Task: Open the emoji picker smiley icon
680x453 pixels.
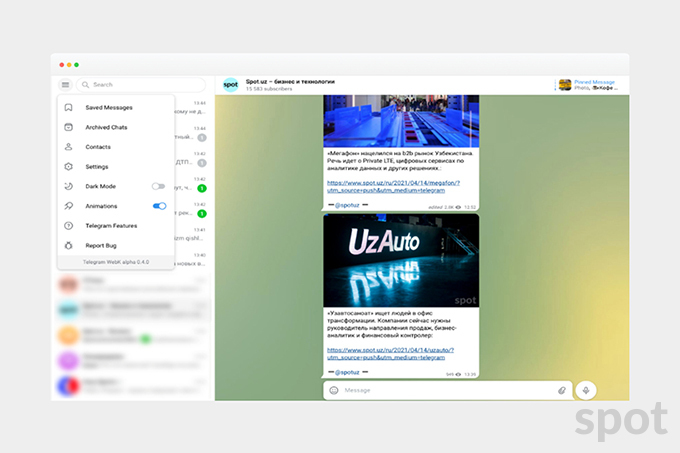Action: tap(333, 391)
